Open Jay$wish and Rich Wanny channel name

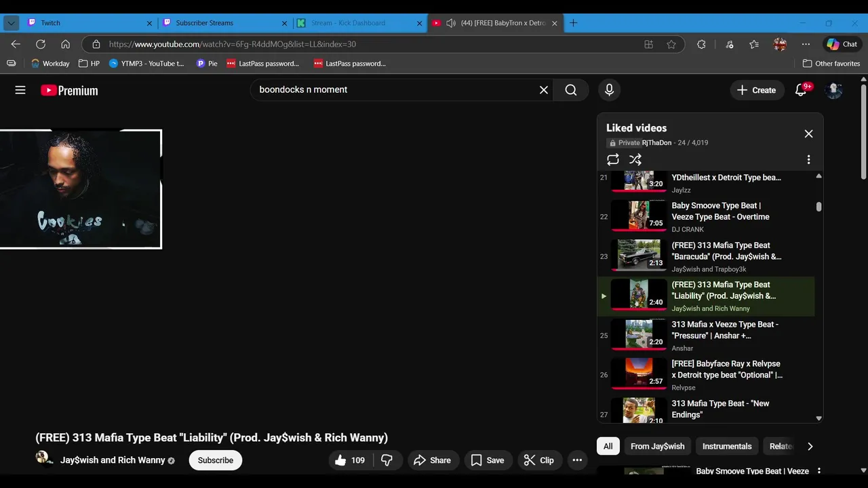pyautogui.click(x=113, y=460)
